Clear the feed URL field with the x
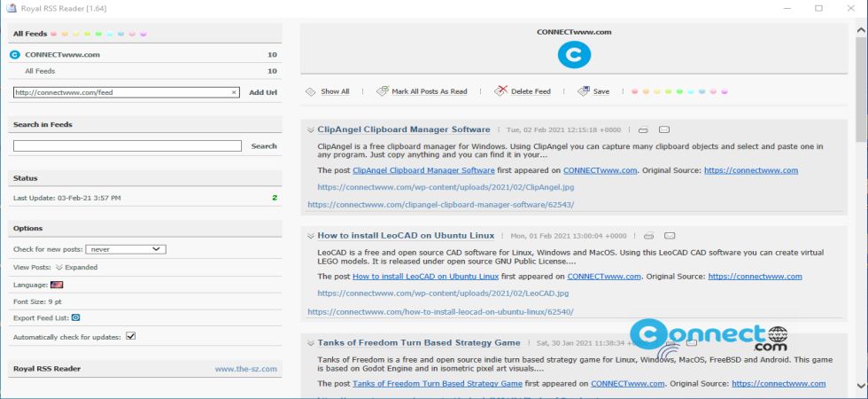Viewport: 868px width, 399px height. [x=234, y=92]
